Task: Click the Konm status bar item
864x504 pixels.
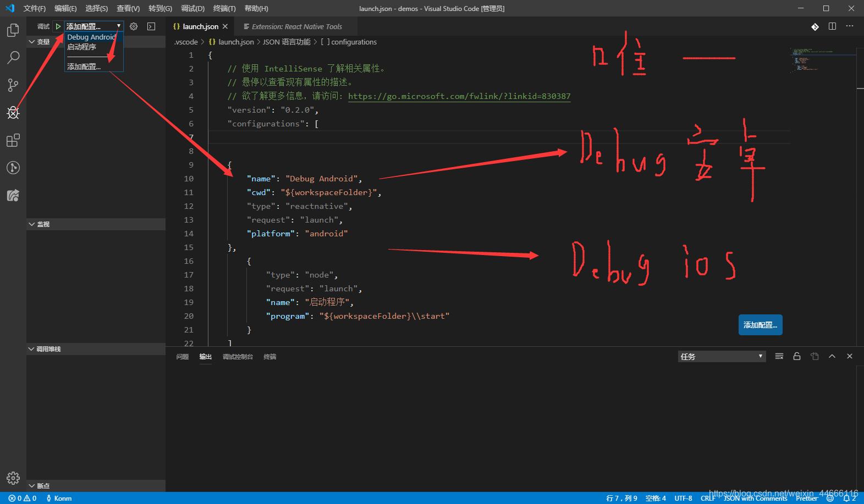Action: (x=59, y=498)
